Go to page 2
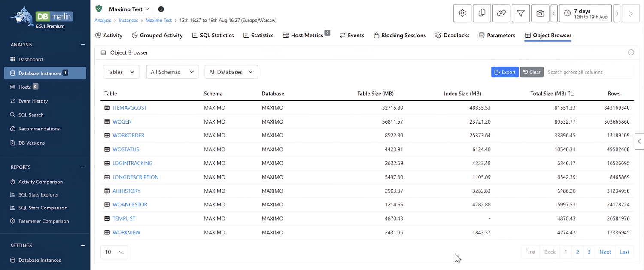Viewport: 644px width, 270px height. pos(577,252)
